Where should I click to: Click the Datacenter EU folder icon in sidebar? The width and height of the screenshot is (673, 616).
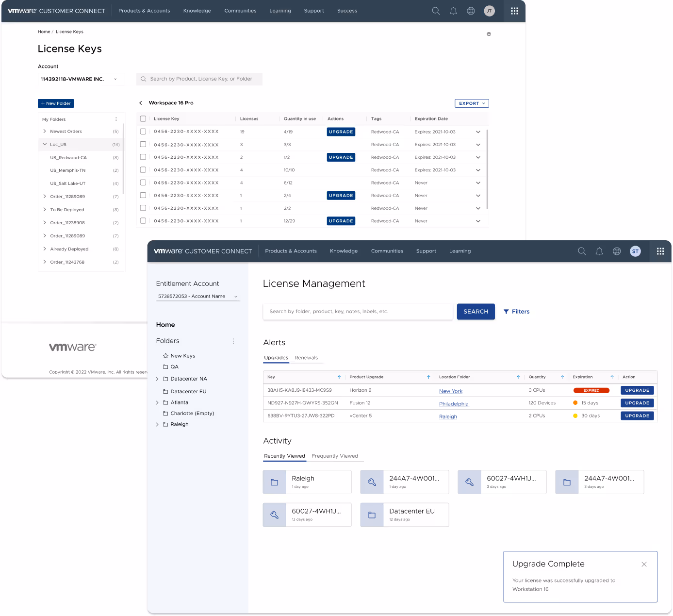coord(165,391)
